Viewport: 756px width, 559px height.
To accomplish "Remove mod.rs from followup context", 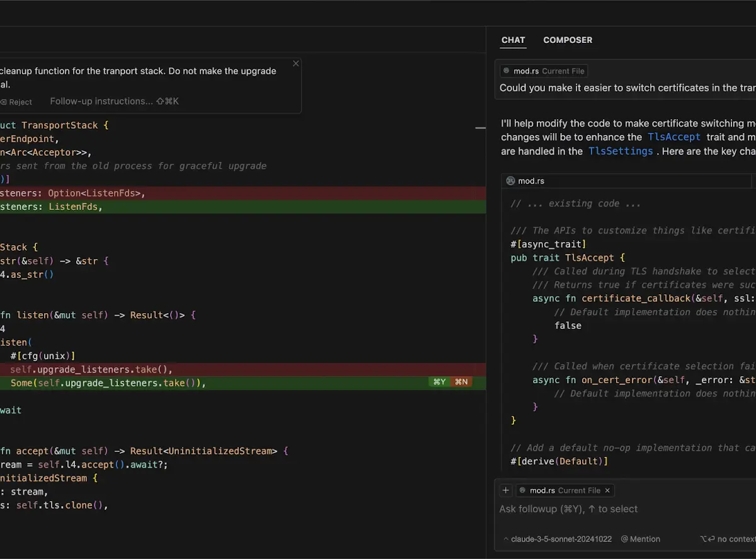I will (607, 490).
